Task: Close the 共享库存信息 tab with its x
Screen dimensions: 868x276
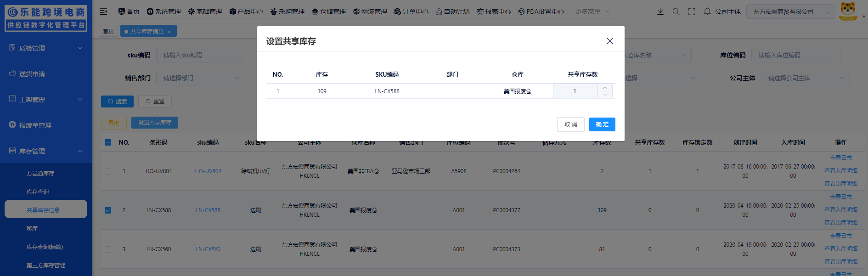Action: click(x=169, y=32)
